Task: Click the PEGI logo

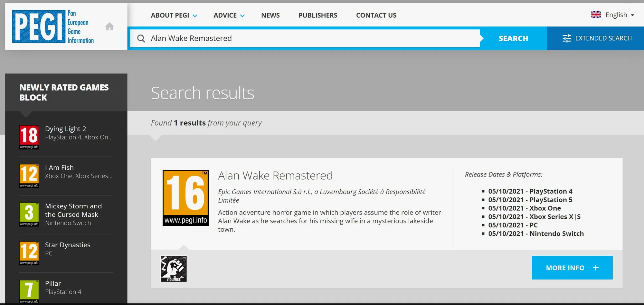Action: [53, 27]
